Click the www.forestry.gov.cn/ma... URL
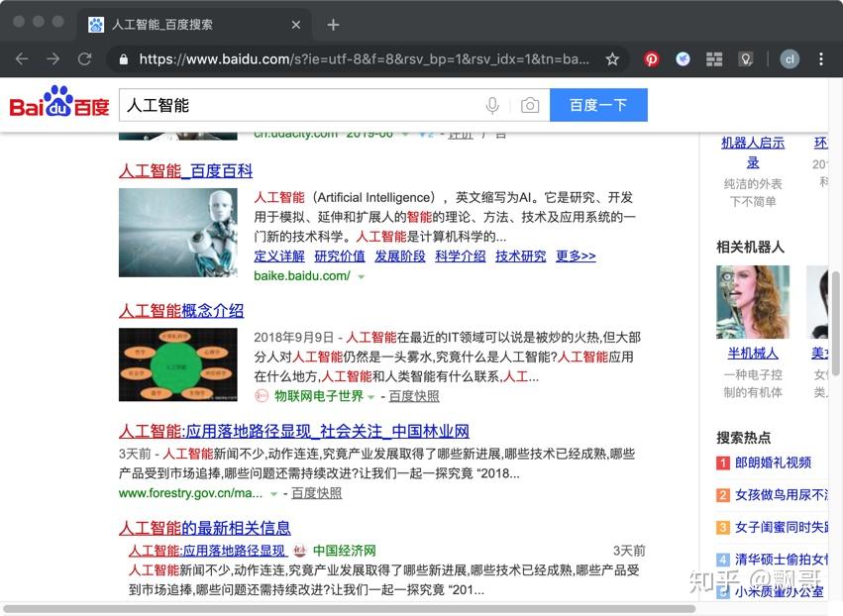Image resolution: width=843 pixels, height=616 pixels. pyautogui.click(x=191, y=493)
